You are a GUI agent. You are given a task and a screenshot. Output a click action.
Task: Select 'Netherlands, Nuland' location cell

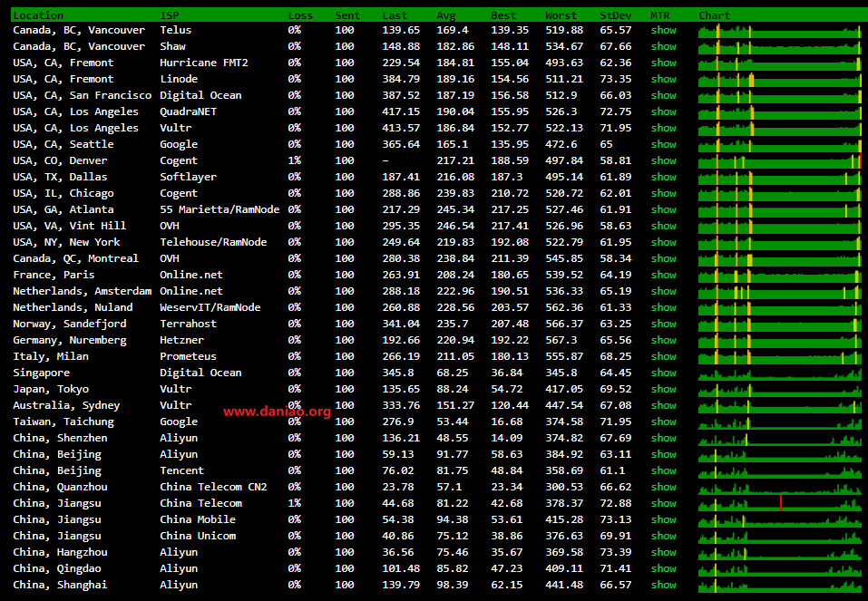pos(73,307)
